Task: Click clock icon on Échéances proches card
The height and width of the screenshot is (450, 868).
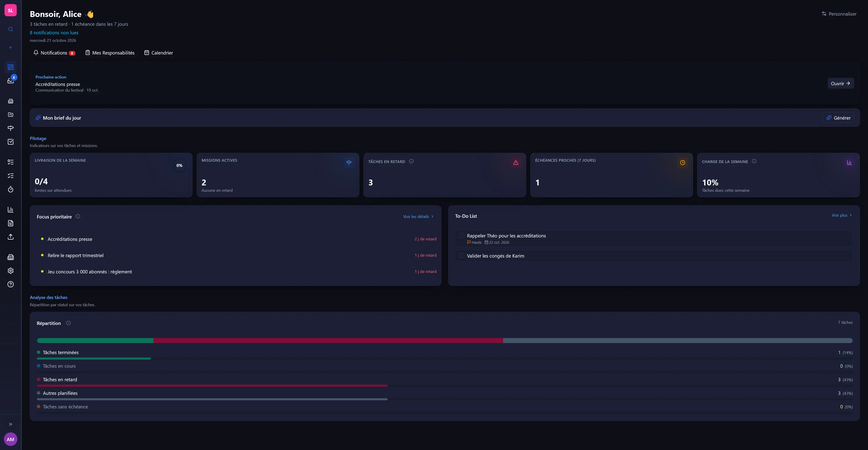Action: point(682,162)
